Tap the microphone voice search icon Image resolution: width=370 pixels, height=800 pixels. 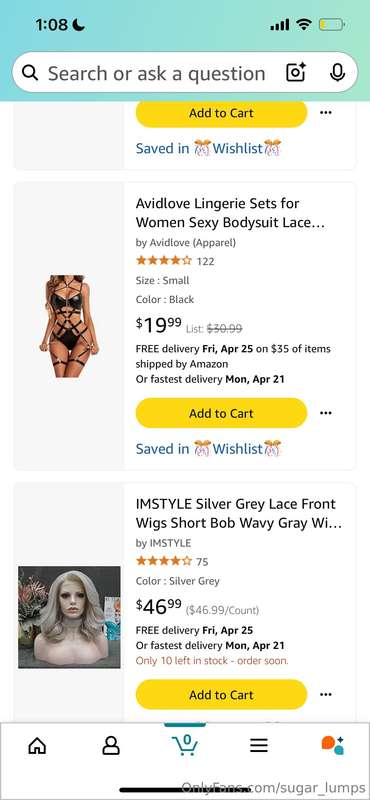pos(337,73)
